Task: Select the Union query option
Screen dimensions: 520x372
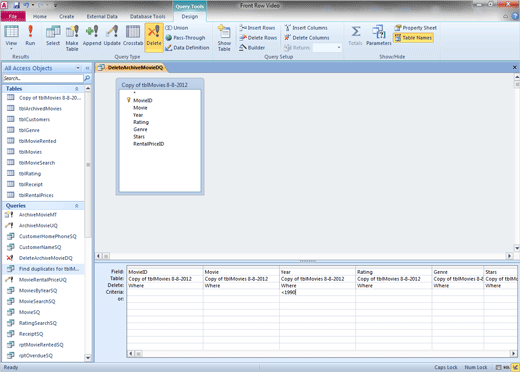Action: coord(177,28)
